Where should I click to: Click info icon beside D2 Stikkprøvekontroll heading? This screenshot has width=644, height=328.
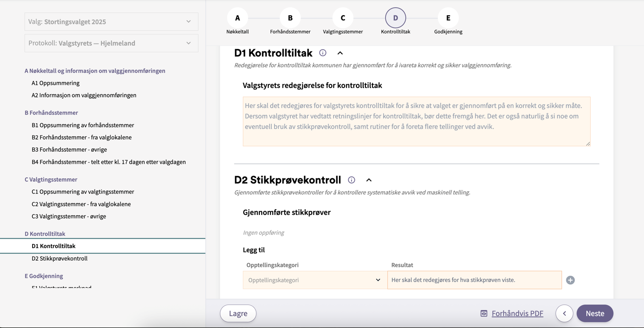(352, 180)
